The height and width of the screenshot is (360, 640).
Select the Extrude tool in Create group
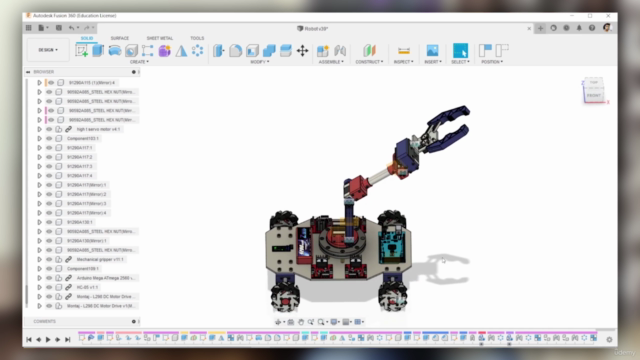[x=98, y=51]
